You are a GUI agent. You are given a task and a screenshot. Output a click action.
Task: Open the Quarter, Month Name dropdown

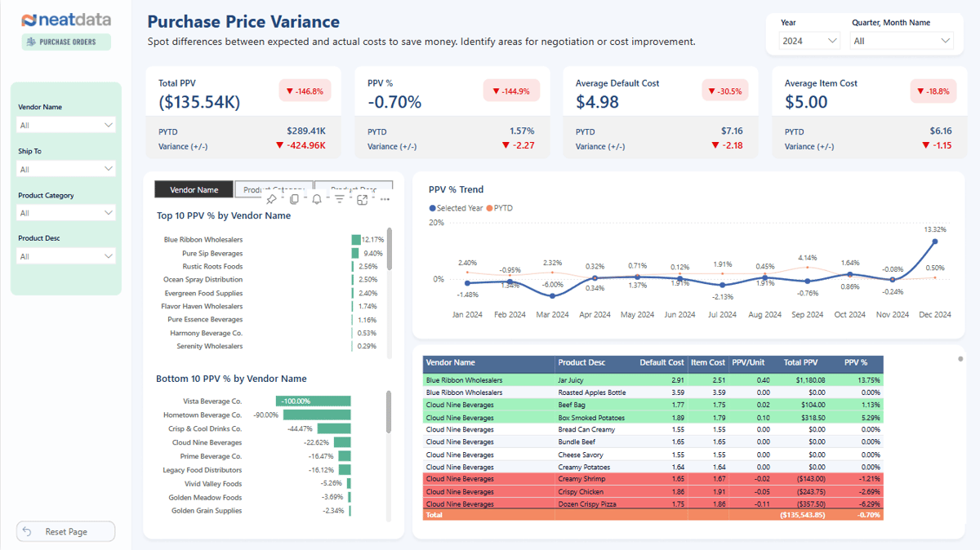pos(945,41)
